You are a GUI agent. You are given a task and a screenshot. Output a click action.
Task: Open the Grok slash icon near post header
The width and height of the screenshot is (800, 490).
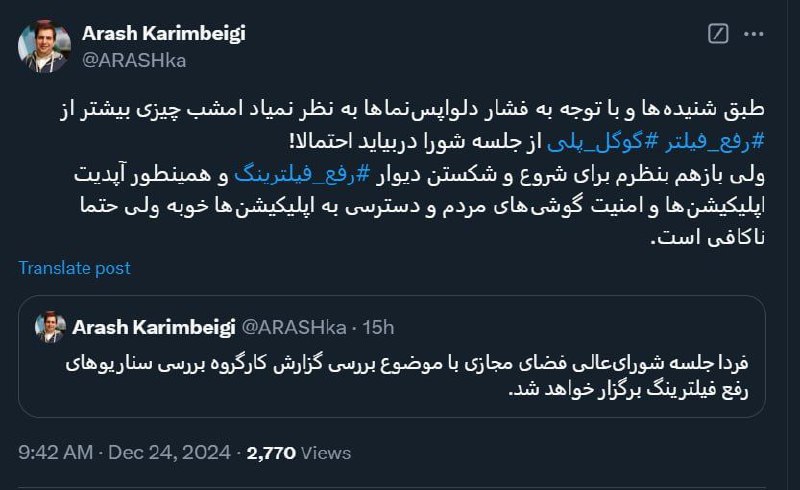718,34
